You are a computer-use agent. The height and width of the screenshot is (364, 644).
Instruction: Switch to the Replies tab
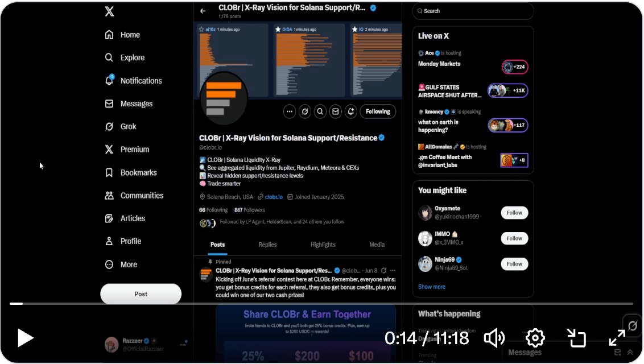click(x=267, y=245)
